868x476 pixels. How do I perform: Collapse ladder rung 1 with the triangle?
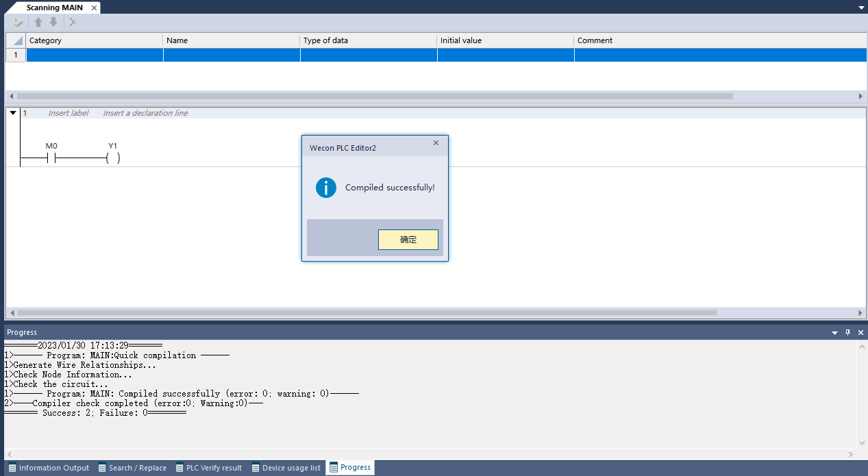pos(13,113)
